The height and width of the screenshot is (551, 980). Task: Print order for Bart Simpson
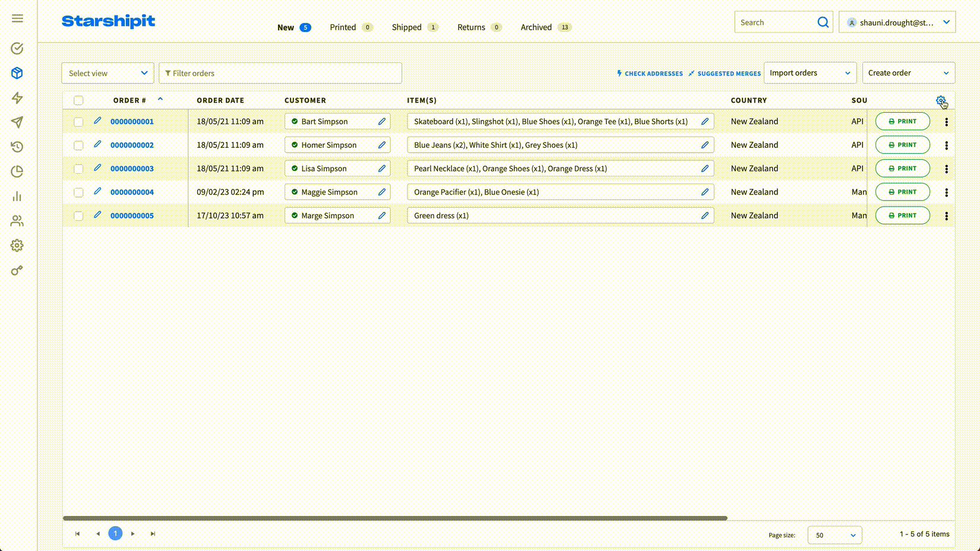tap(902, 121)
